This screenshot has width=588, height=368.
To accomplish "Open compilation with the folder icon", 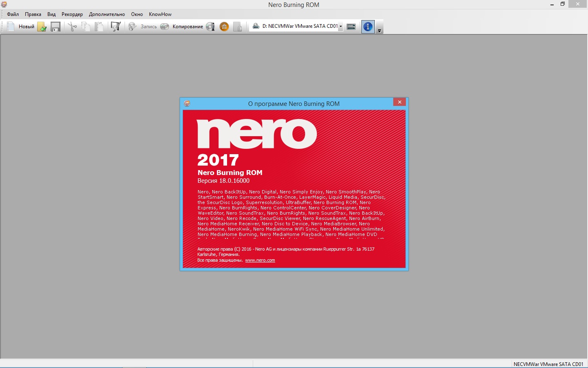I will coord(42,27).
